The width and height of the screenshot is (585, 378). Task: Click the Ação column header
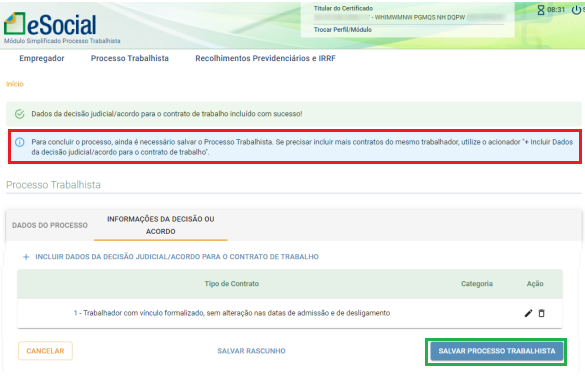point(535,284)
